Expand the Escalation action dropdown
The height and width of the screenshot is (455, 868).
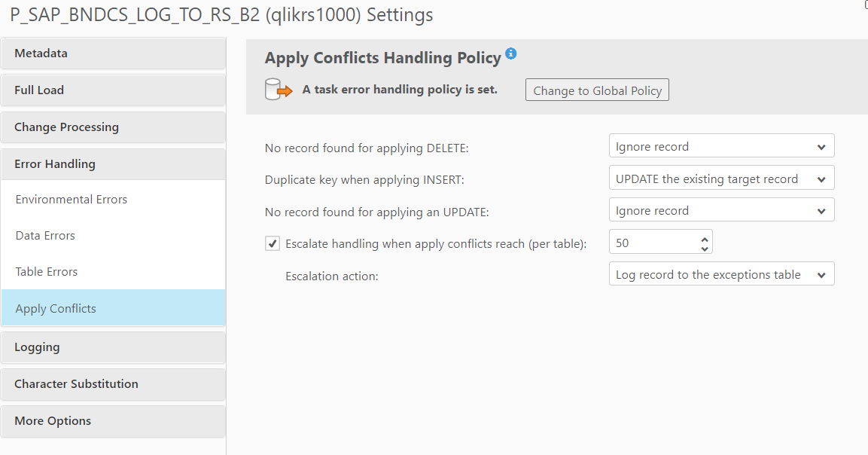(x=721, y=275)
